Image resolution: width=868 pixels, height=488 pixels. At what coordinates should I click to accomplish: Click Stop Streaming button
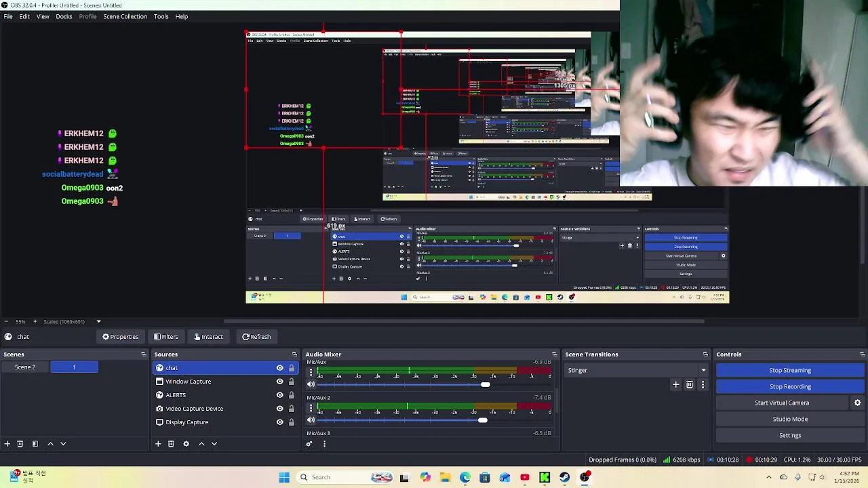(x=790, y=370)
